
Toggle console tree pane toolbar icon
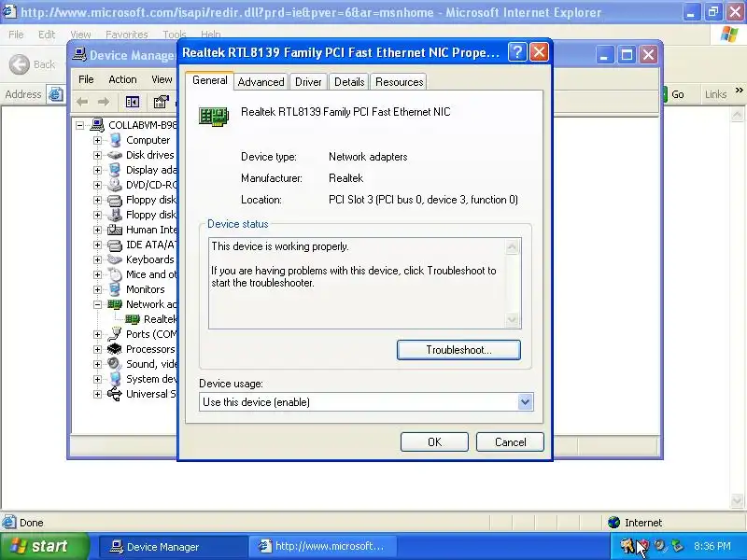pos(133,102)
